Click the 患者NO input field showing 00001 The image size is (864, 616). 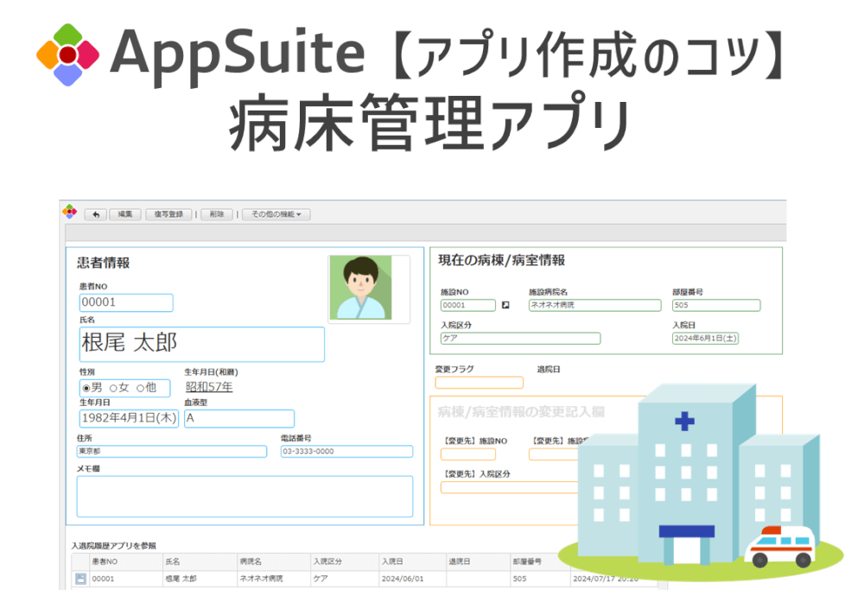(125, 302)
